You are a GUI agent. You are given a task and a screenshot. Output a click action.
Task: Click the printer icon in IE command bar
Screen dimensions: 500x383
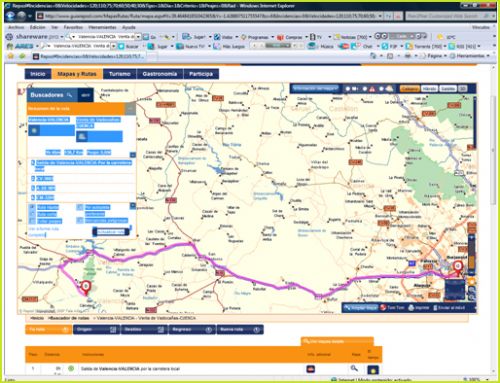pyautogui.click(x=407, y=56)
